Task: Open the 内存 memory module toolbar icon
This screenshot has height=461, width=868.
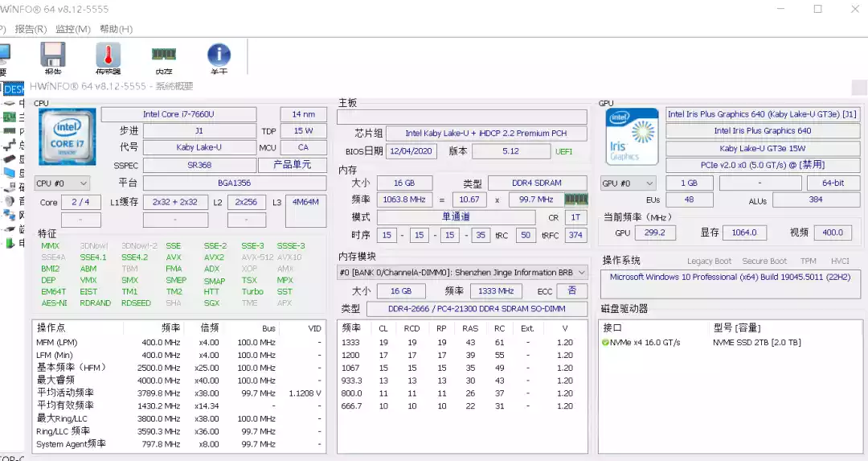Action: click(x=164, y=54)
